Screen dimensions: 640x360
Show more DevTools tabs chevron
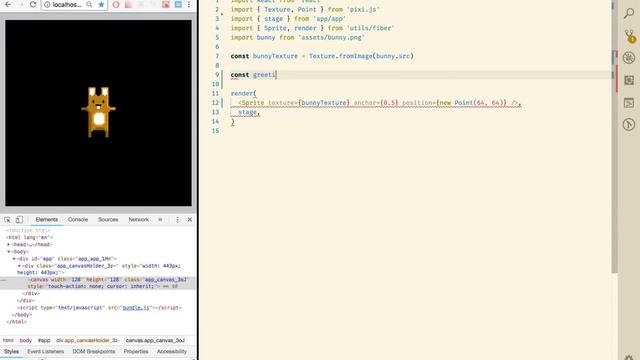(160, 220)
